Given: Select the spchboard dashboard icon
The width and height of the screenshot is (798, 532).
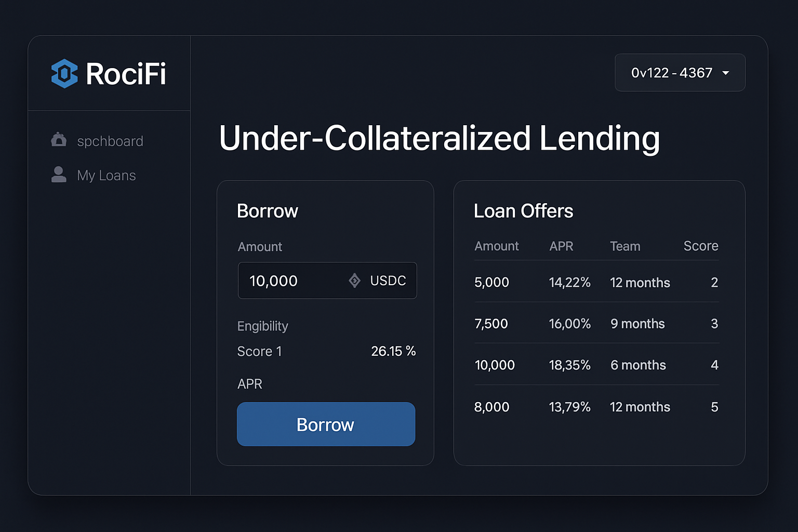Looking at the screenshot, I should click(x=59, y=140).
